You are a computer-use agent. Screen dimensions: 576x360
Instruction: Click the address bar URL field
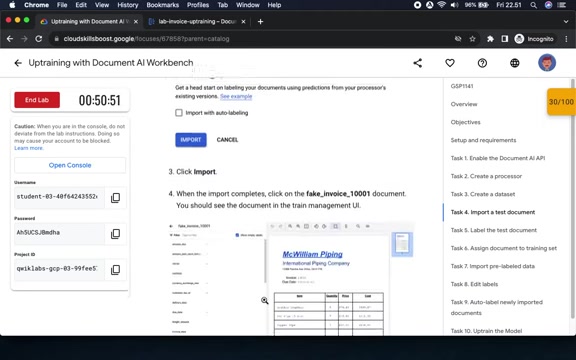(253, 39)
